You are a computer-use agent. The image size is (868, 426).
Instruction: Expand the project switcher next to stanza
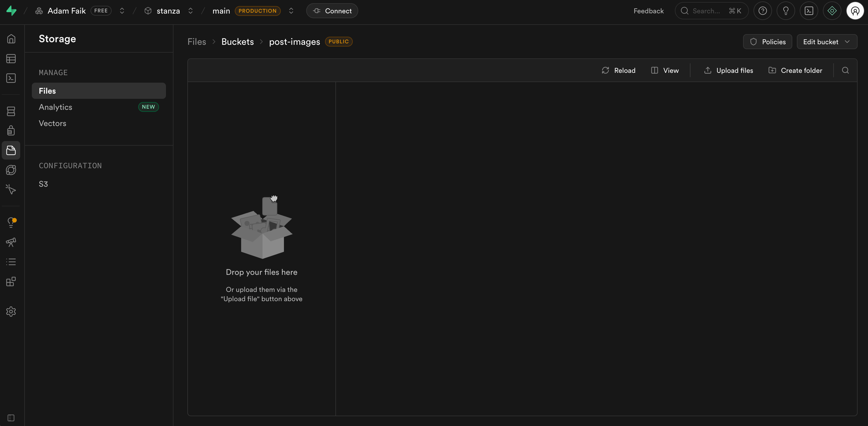(x=190, y=11)
